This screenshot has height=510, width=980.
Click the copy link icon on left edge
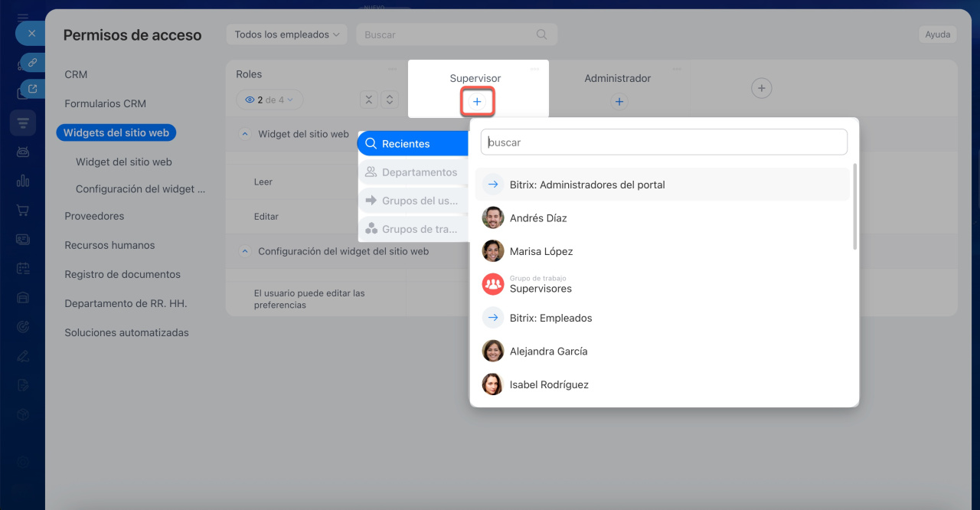pos(32,63)
